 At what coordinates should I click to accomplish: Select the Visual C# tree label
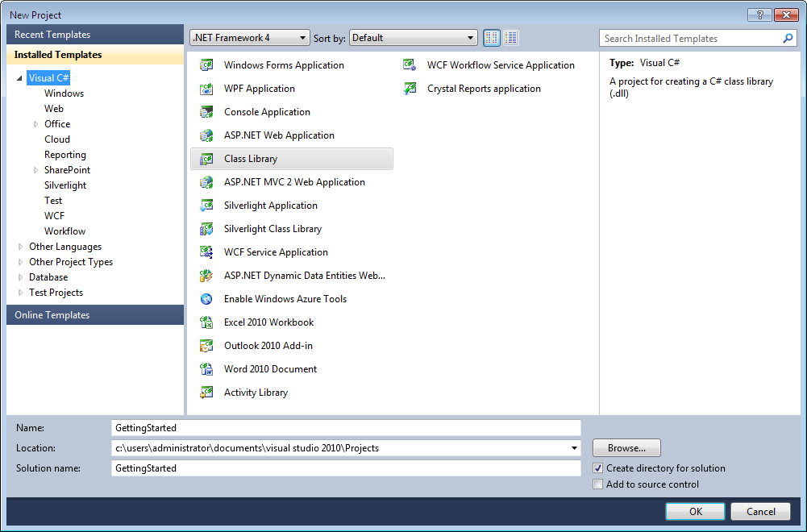coord(48,78)
